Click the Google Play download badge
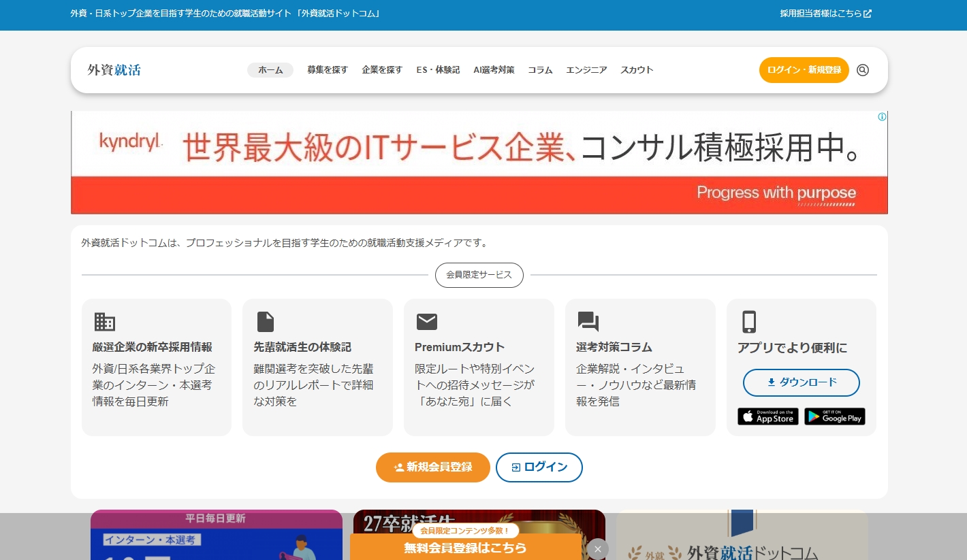The height and width of the screenshot is (560, 967). click(x=834, y=416)
